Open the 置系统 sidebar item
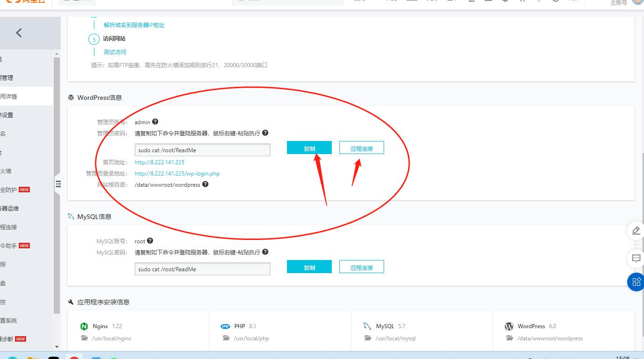This screenshot has height=359, width=644. point(27,321)
